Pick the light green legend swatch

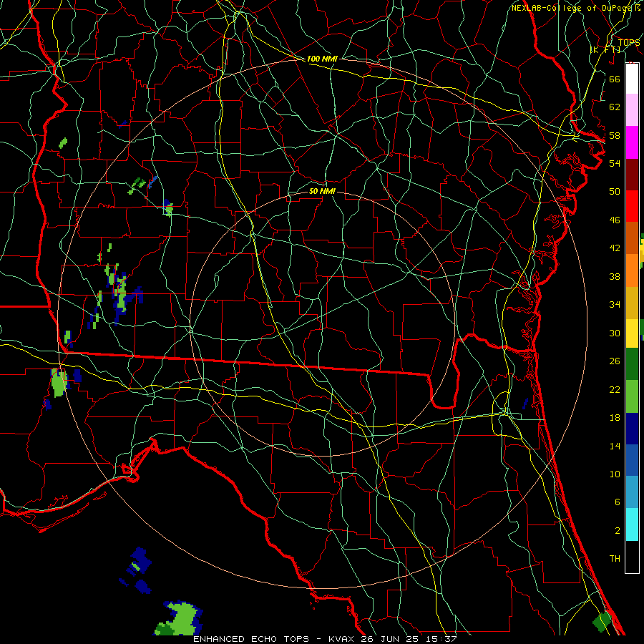tap(632, 396)
